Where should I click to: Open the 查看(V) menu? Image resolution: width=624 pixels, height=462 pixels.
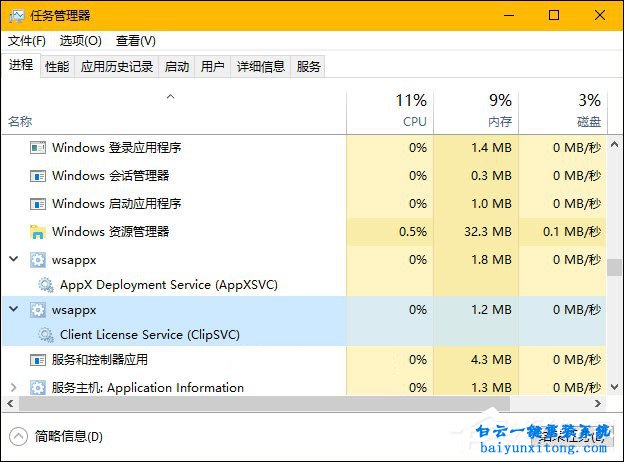coord(136,41)
